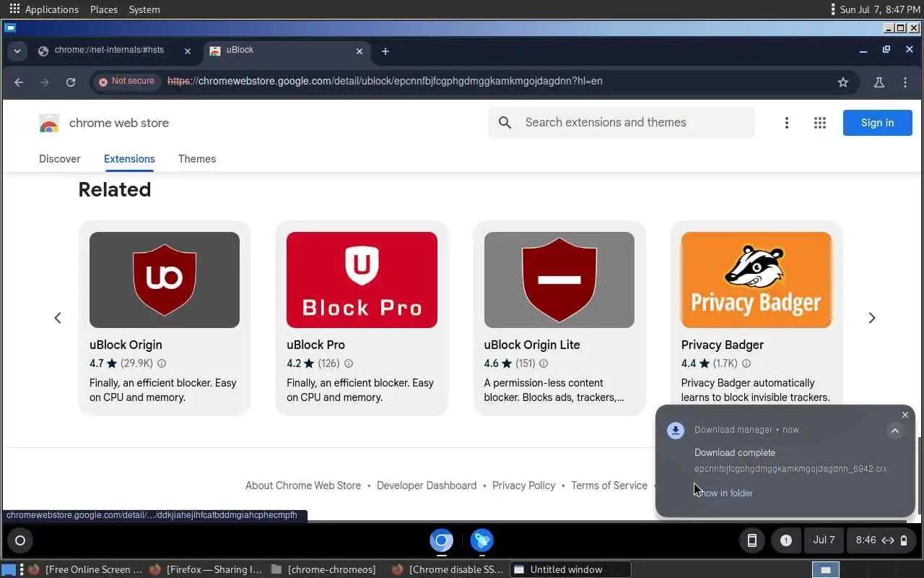Open ChromeOS launcher circle
The image size is (924, 578).
(20, 540)
